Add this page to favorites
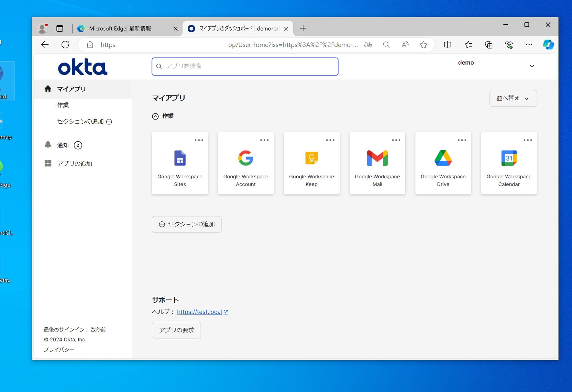 [423, 45]
